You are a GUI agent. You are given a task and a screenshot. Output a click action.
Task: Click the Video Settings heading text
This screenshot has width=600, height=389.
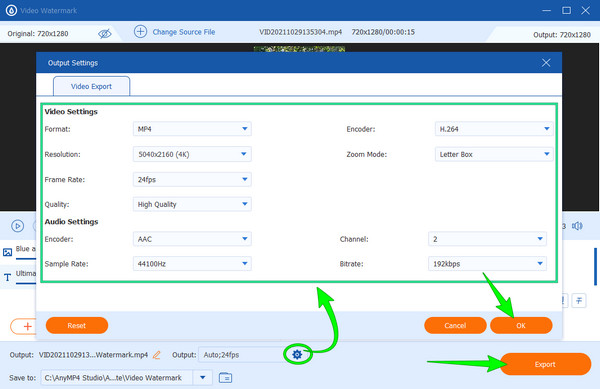(x=71, y=112)
